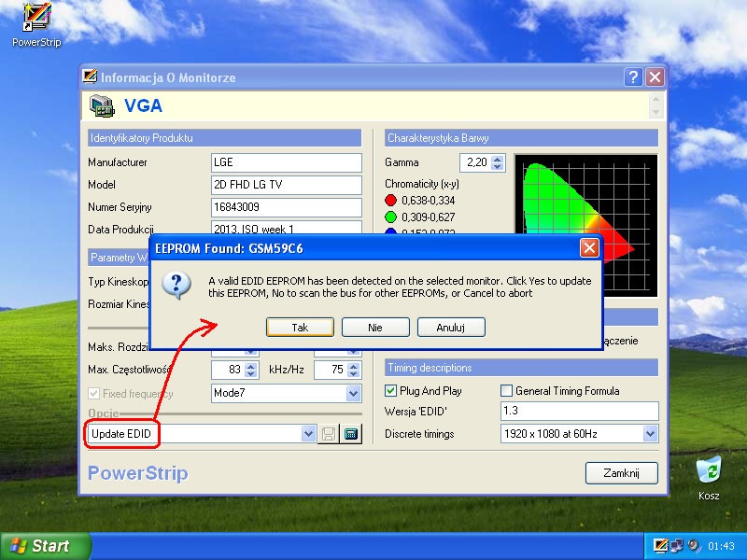Screen dimensions: 747x560
Task: Open the Update EDID options dropdown
Action: pyautogui.click(x=308, y=434)
